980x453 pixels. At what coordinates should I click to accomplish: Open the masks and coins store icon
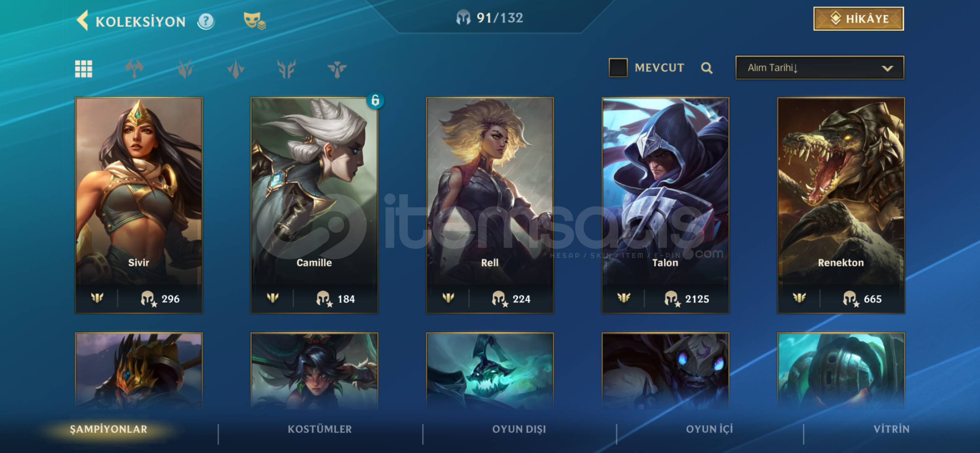[x=254, y=21]
